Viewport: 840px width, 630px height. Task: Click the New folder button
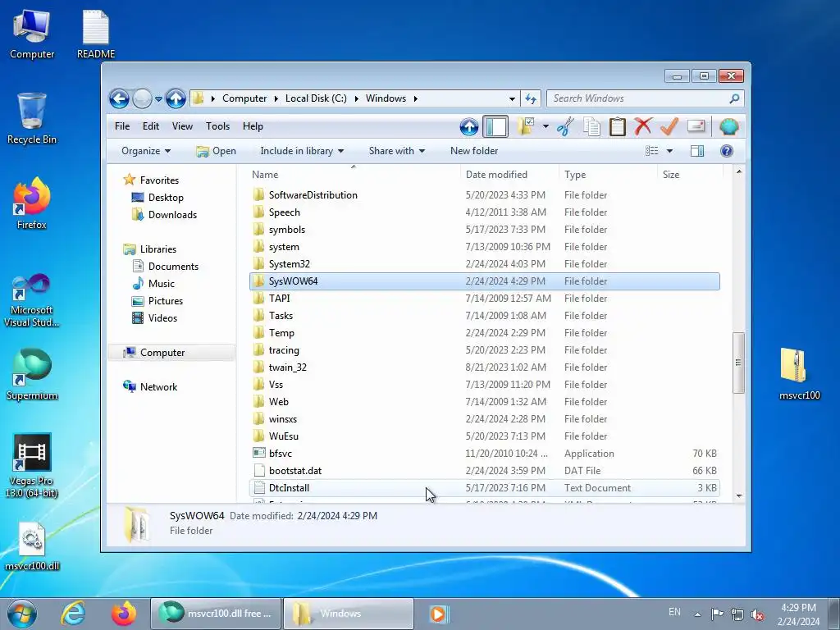pyautogui.click(x=474, y=151)
